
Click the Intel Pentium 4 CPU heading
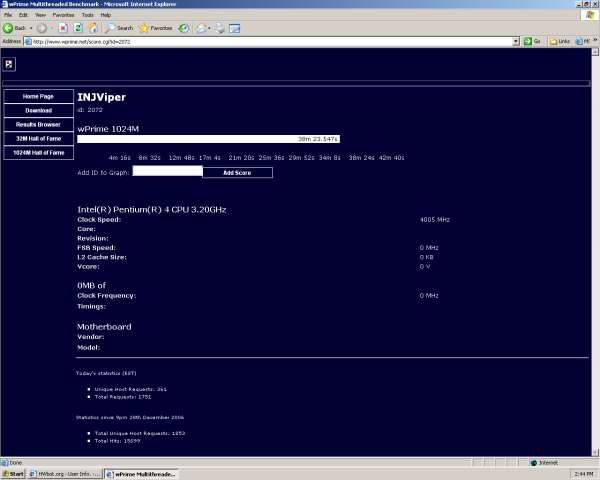click(x=152, y=209)
